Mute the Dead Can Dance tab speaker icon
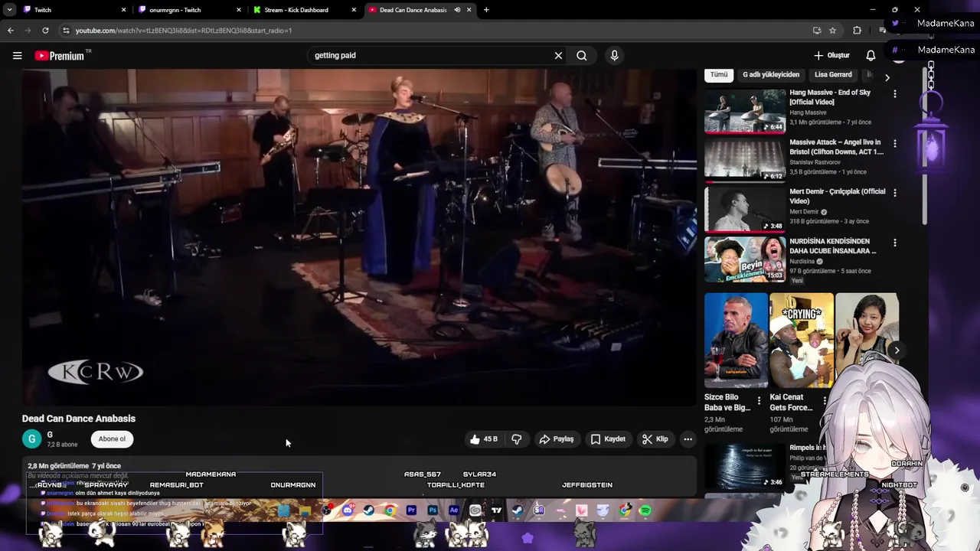980x551 pixels. (457, 10)
